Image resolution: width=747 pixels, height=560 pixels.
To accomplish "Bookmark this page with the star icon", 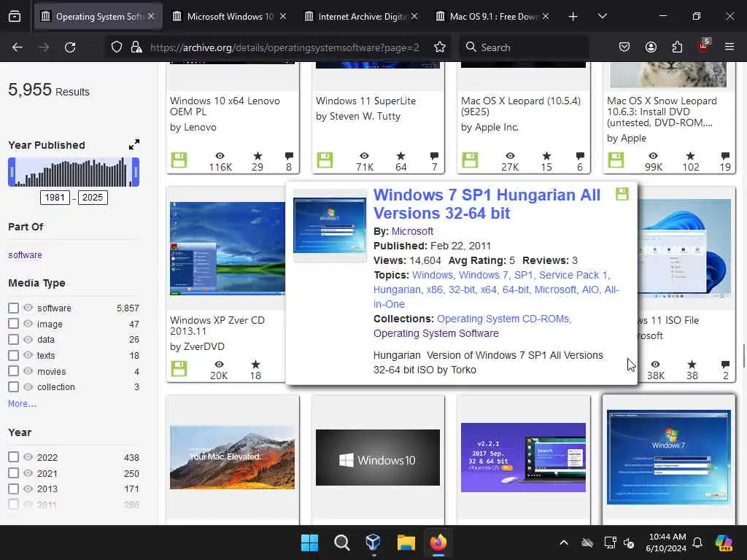I will [440, 47].
